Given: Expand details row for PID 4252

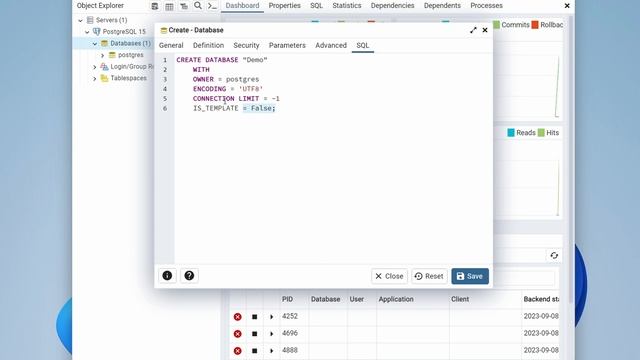Looking at the screenshot, I should point(271,317).
